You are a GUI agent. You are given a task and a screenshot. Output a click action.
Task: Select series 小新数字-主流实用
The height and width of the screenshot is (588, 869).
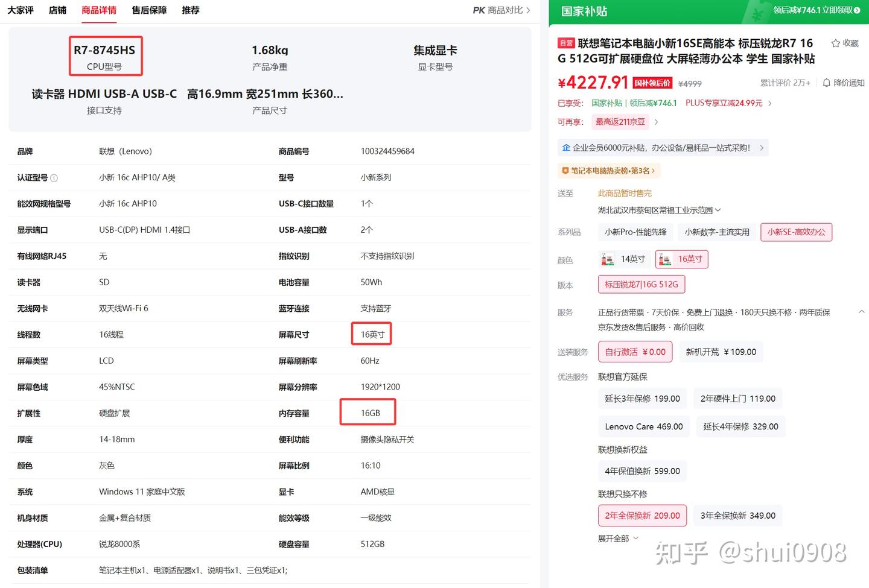click(x=717, y=232)
